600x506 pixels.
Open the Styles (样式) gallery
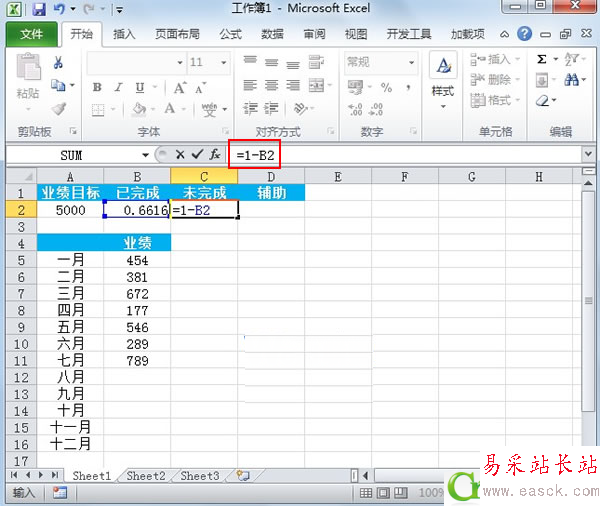(x=443, y=80)
